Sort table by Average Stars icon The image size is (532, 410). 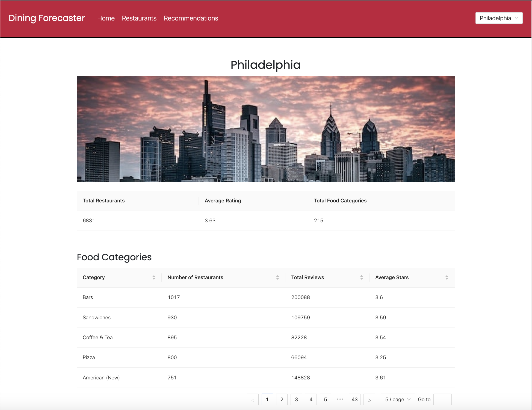tap(447, 278)
